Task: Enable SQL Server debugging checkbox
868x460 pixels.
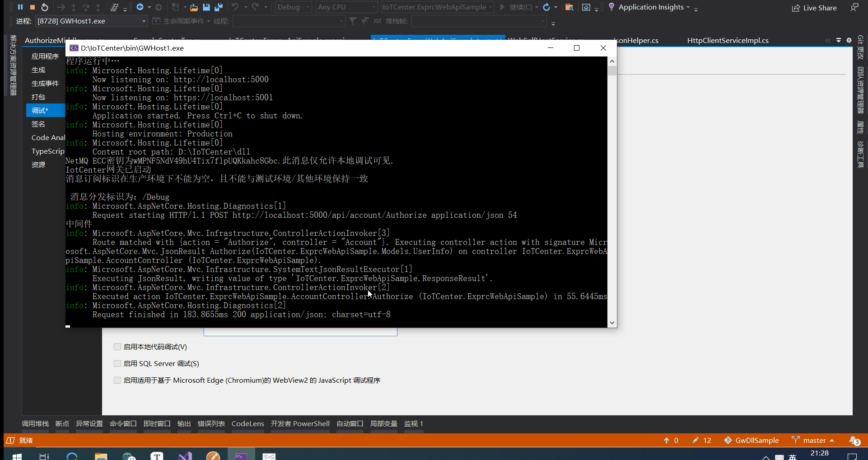Action: pyautogui.click(x=117, y=364)
